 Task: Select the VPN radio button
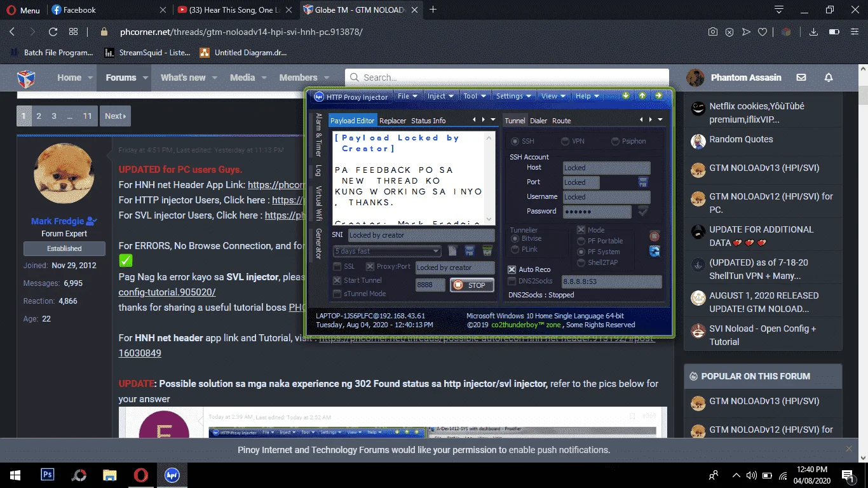565,141
